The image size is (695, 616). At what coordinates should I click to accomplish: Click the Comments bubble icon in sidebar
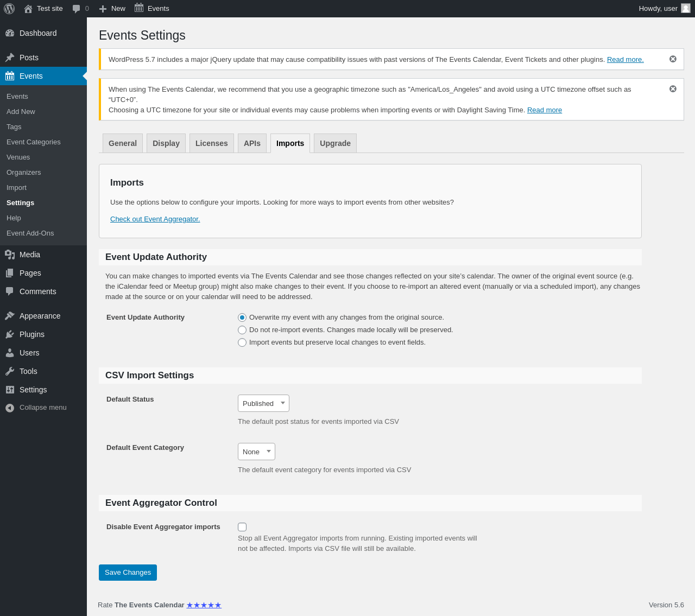(10, 291)
